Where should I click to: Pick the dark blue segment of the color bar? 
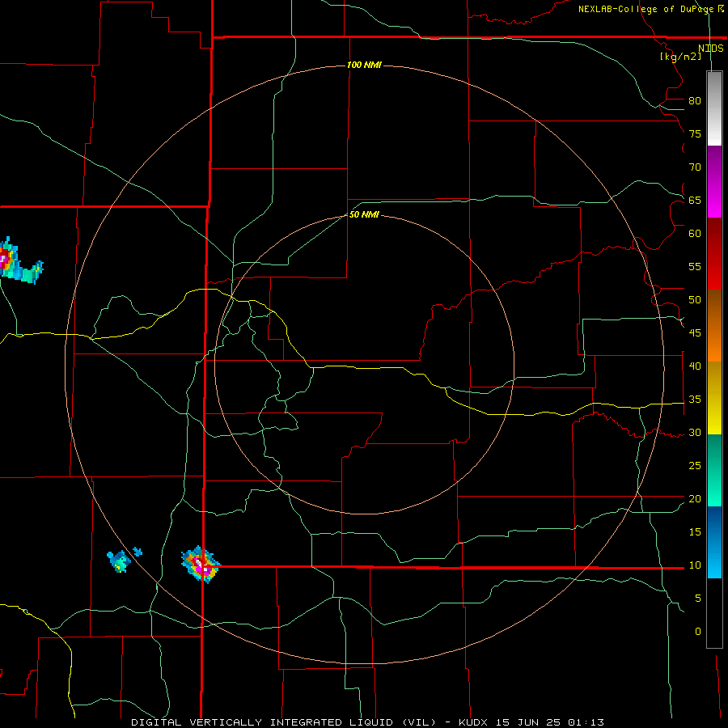[714, 526]
